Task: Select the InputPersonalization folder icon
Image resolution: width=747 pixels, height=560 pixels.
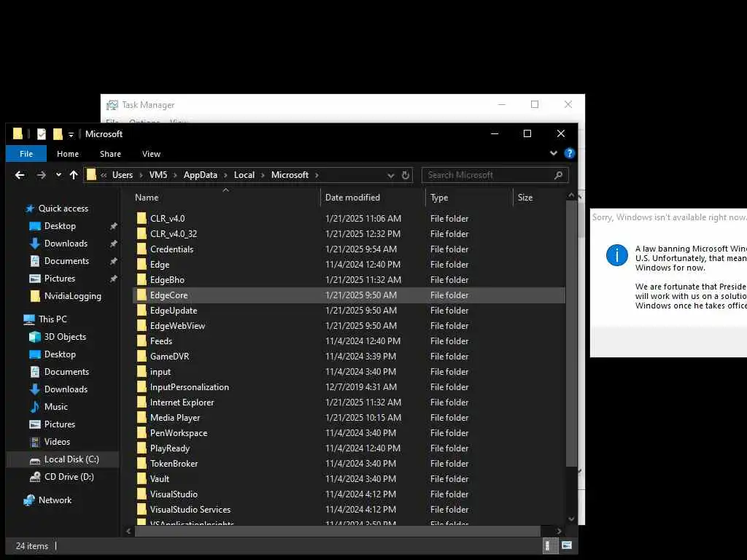Action: (142, 387)
